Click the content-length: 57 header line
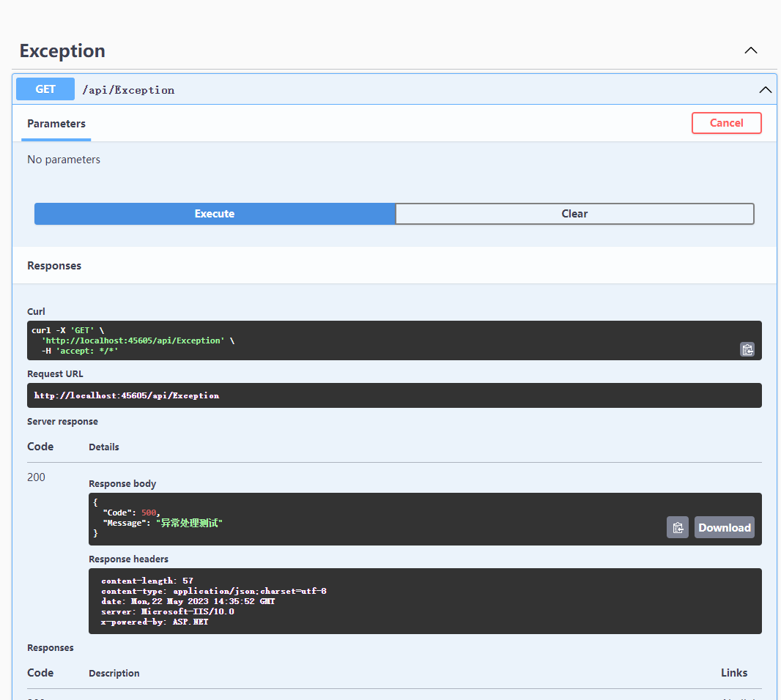Screen dimensions: 781x700 point(147,581)
